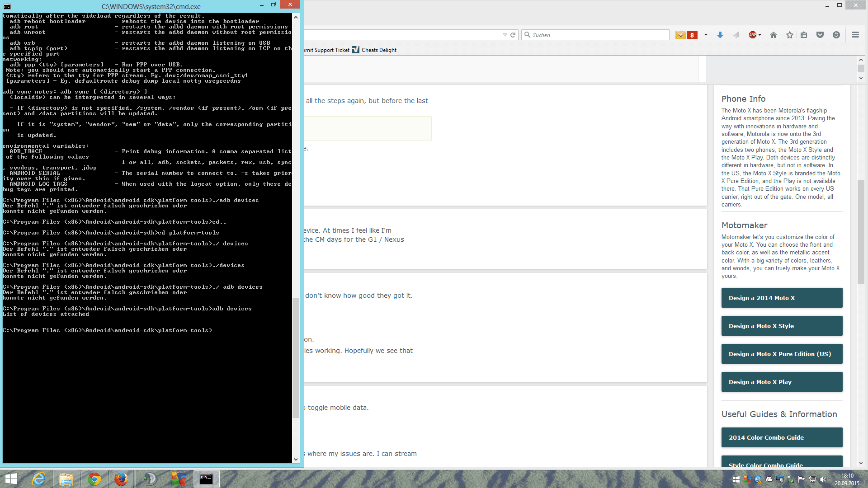Click upper frame scroll down arrow in Firefox
868x488 pixels.
[x=861, y=78]
